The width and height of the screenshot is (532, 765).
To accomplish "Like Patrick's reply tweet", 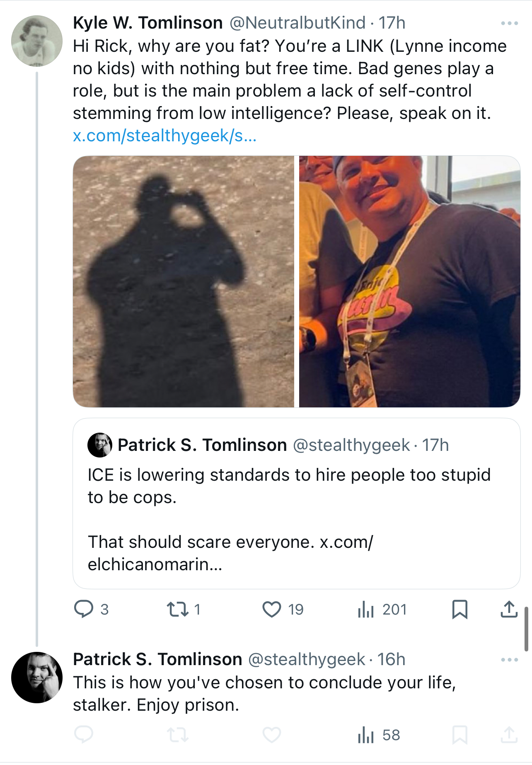I will [x=272, y=735].
